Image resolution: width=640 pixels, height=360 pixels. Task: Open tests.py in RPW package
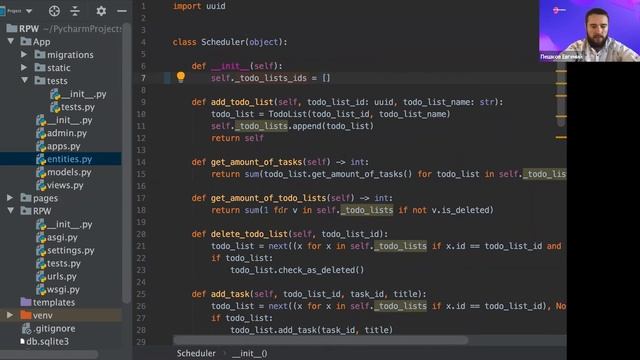tap(64, 263)
